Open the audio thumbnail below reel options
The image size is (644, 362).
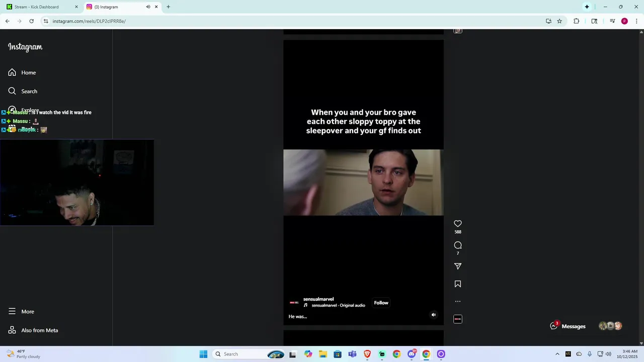[458, 319]
